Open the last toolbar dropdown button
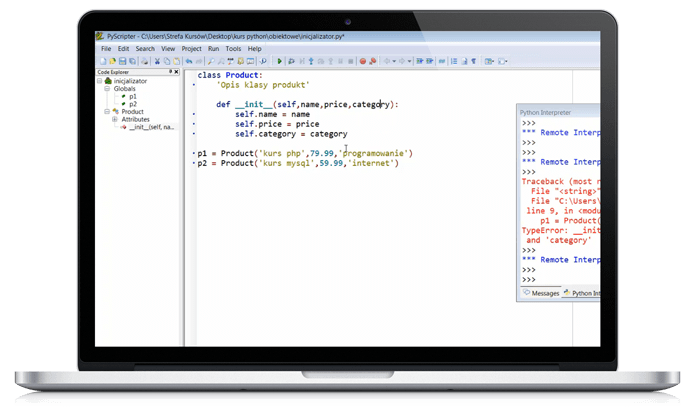Viewport: 695px width, 411px height. (505, 61)
